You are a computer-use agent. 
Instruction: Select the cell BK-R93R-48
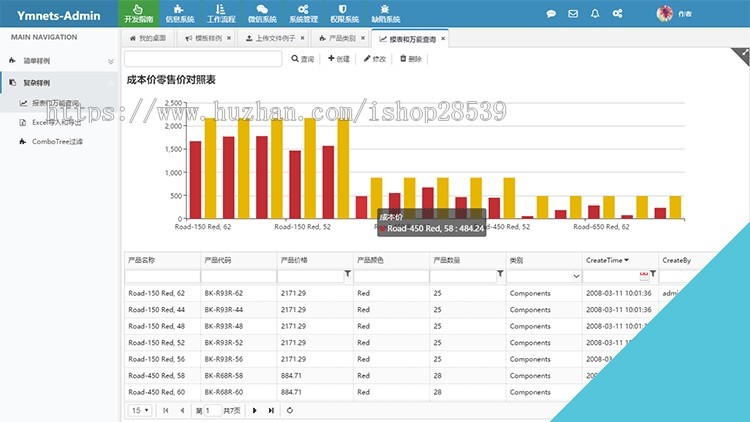click(238, 326)
